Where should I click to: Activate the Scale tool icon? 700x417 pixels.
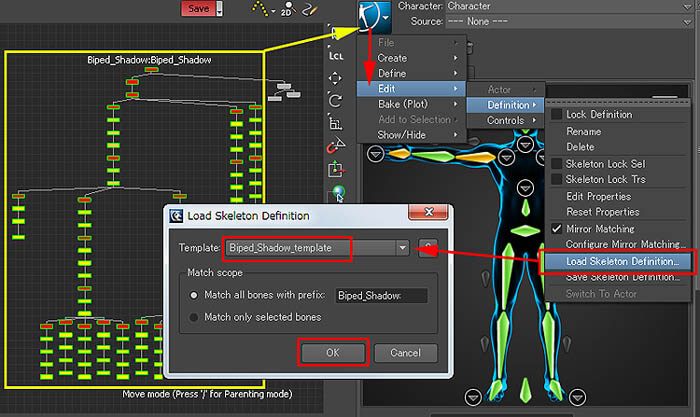coord(336,123)
